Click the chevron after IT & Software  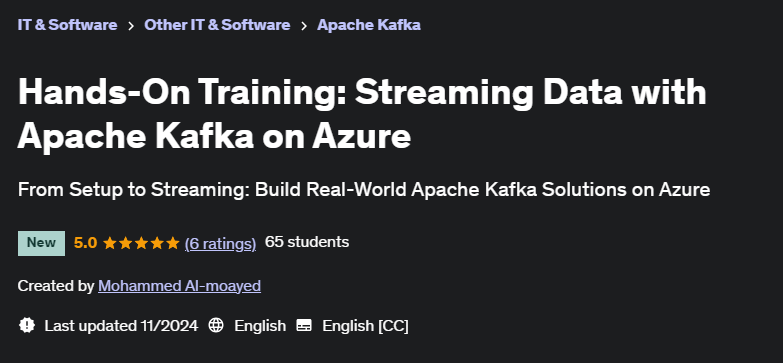131,26
